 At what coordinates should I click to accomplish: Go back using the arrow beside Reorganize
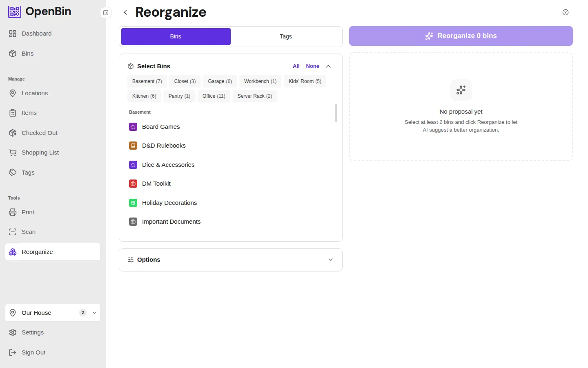pos(125,12)
